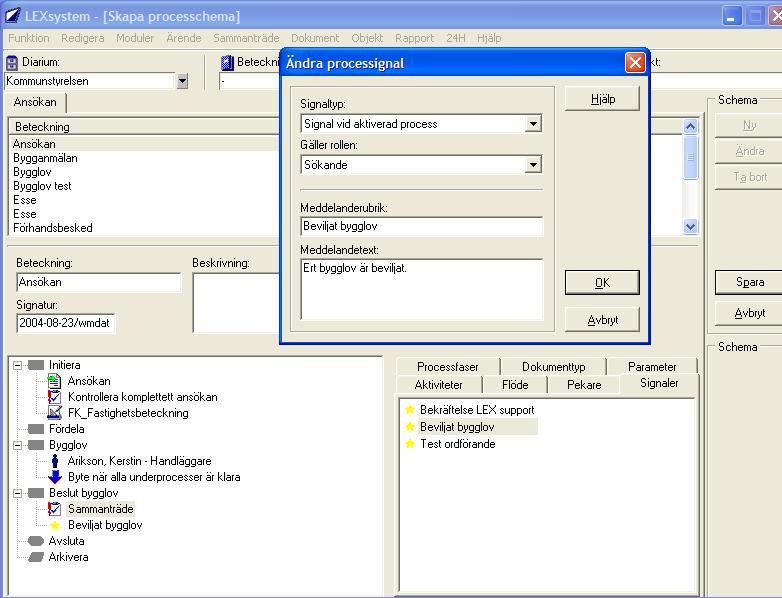
Task: Open the Signaltyp dropdown
Action: tap(533, 124)
